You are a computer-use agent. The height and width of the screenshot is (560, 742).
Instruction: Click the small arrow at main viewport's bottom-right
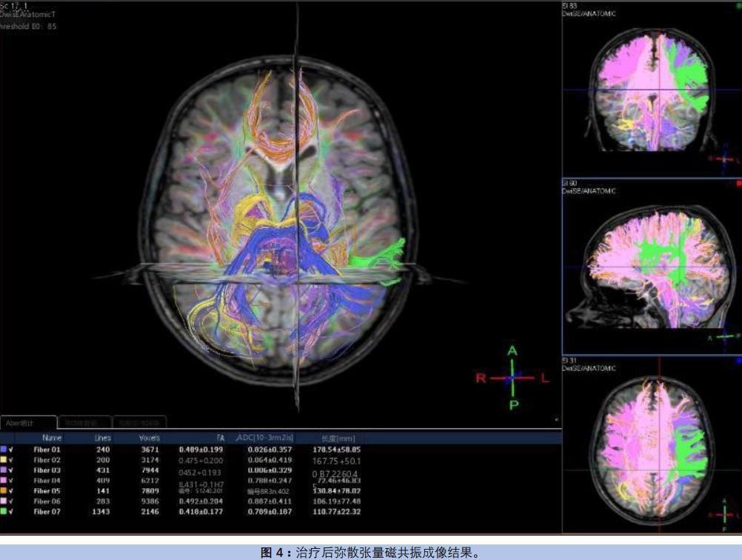pyautogui.click(x=555, y=420)
